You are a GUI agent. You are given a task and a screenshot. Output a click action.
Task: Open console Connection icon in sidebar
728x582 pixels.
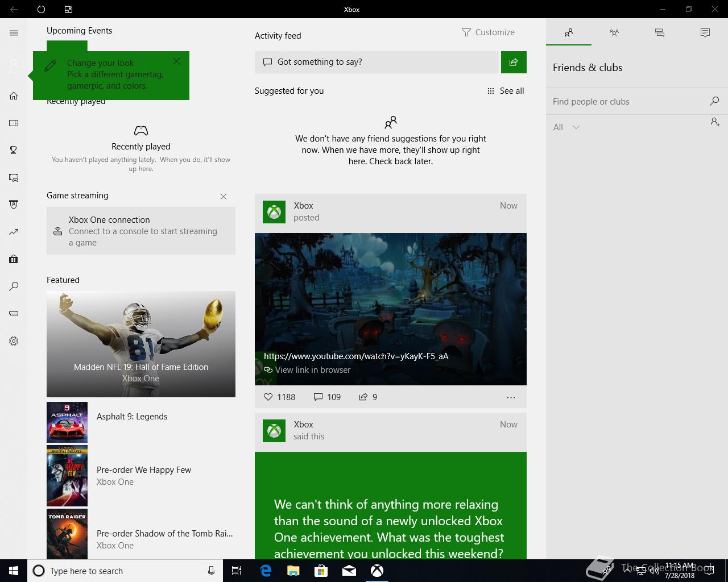pos(14,313)
